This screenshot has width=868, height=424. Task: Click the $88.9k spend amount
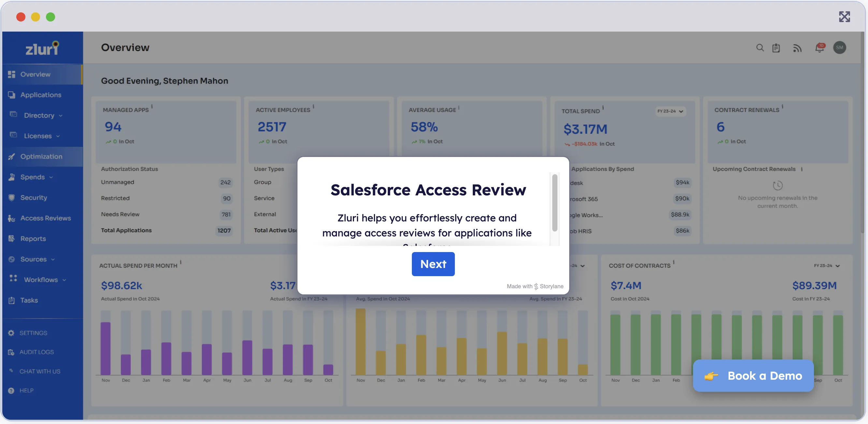coord(680,215)
